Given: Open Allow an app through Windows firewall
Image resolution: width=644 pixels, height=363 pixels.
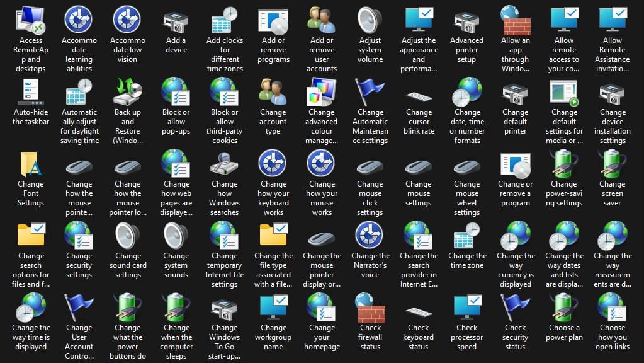Looking at the screenshot, I should tap(515, 20).
